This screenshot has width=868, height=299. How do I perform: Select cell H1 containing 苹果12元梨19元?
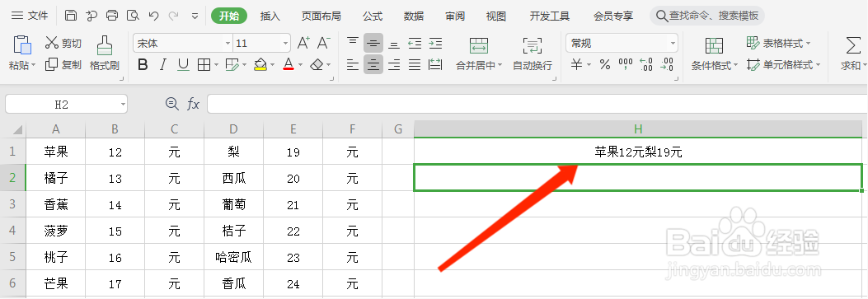[638, 152]
